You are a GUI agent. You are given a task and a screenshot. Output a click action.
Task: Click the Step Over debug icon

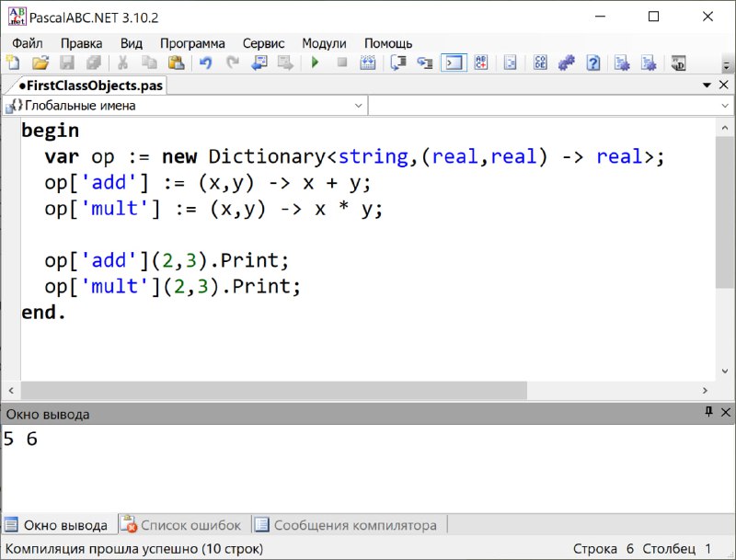tap(398, 63)
